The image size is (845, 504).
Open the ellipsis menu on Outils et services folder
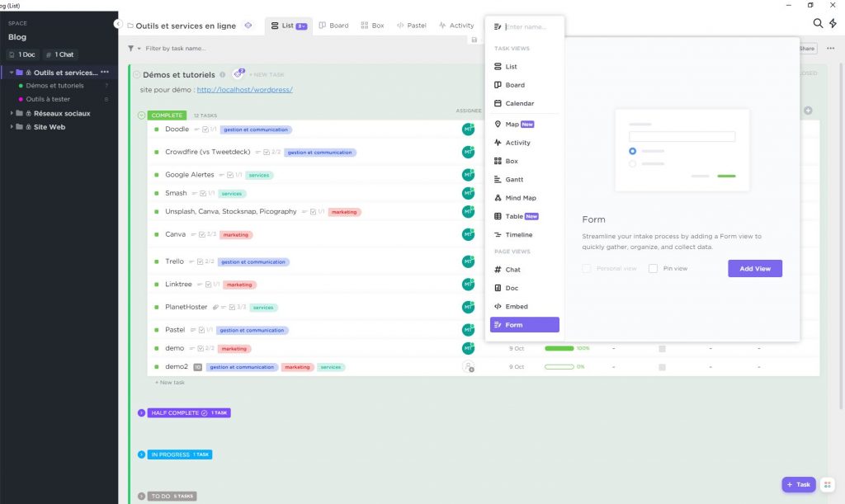tap(105, 72)
